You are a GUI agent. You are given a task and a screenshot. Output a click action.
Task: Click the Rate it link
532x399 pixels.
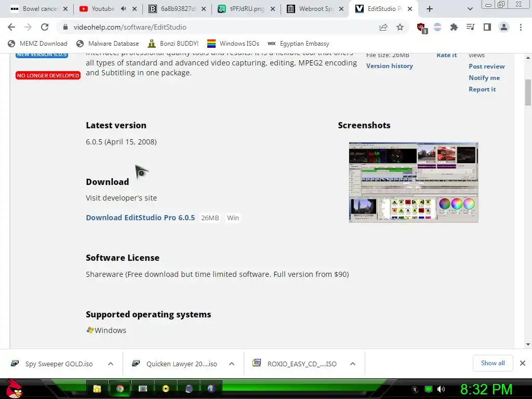(x=446, y=55)
